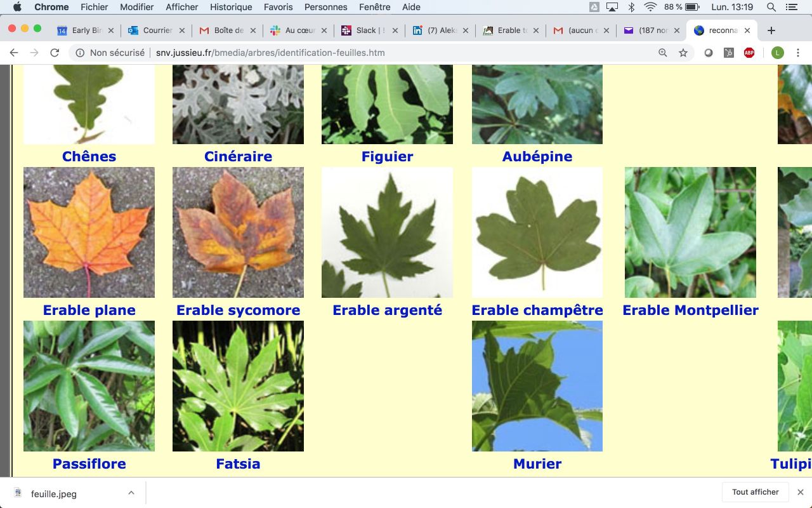Click the orange Erable plane leaf image

[89, 232]
